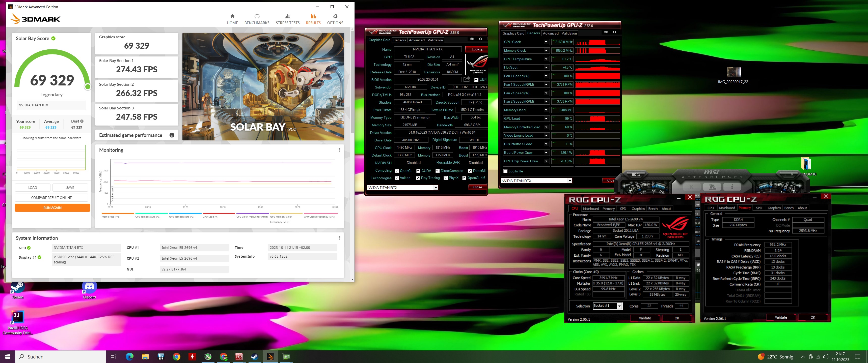Expand the Board Power Draw sensor dropdown

pyautogui.click(x=546, y=153)
